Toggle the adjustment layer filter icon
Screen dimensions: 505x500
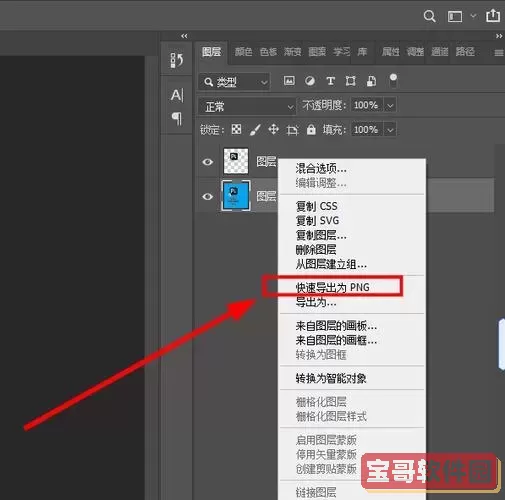[x=310, y=81]
